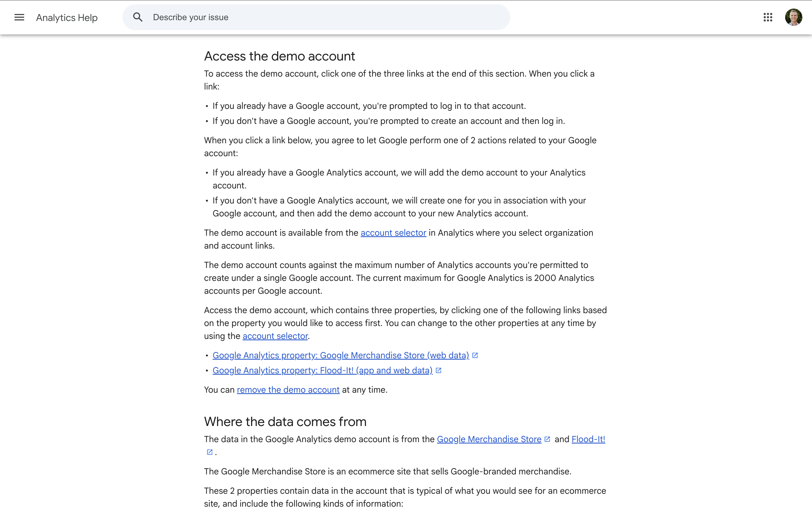Screen dimensions: 812x508
Task: Visit Google Merchandise Store data source link
Action: coord(489,439)
